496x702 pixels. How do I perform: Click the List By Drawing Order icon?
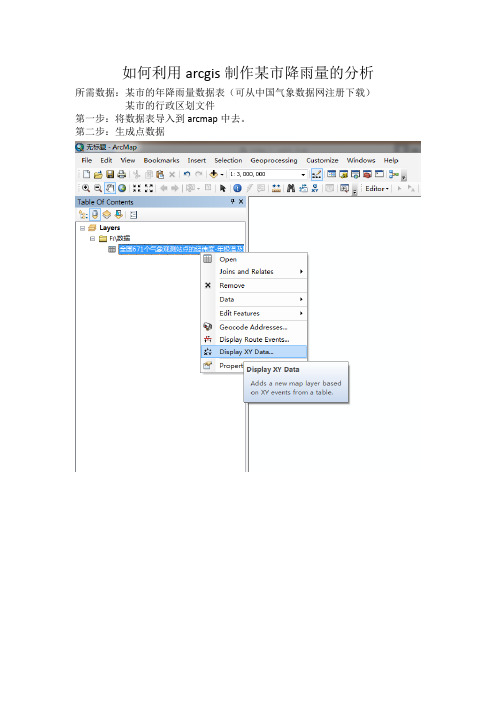click(x=83, y=215)
